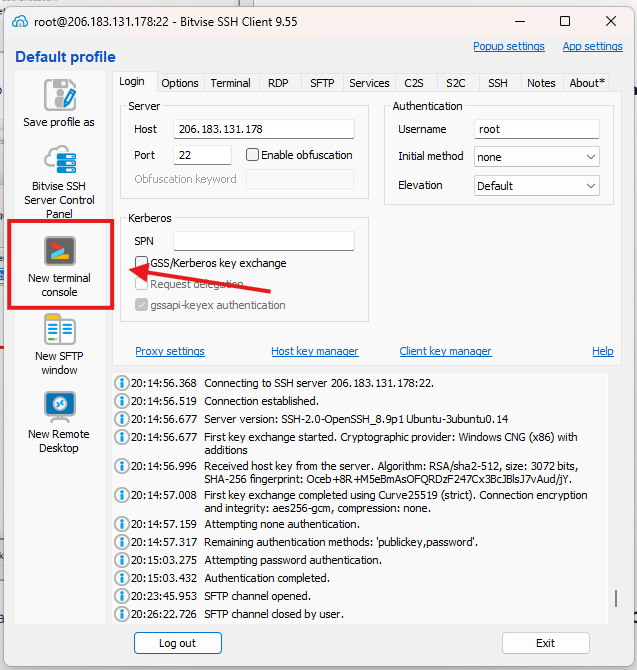637x670 pixels.
Task: Open the Notes tab
Action: (541, 83)
